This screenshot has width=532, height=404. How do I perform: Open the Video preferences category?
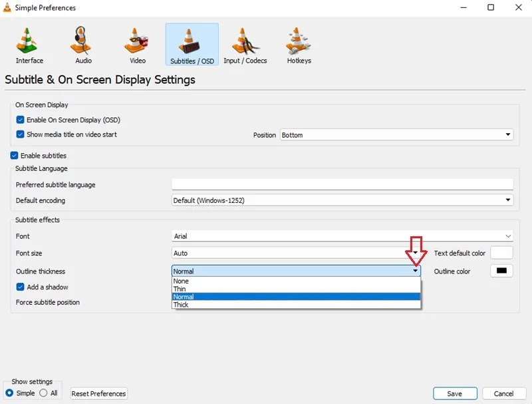point(137,45)
